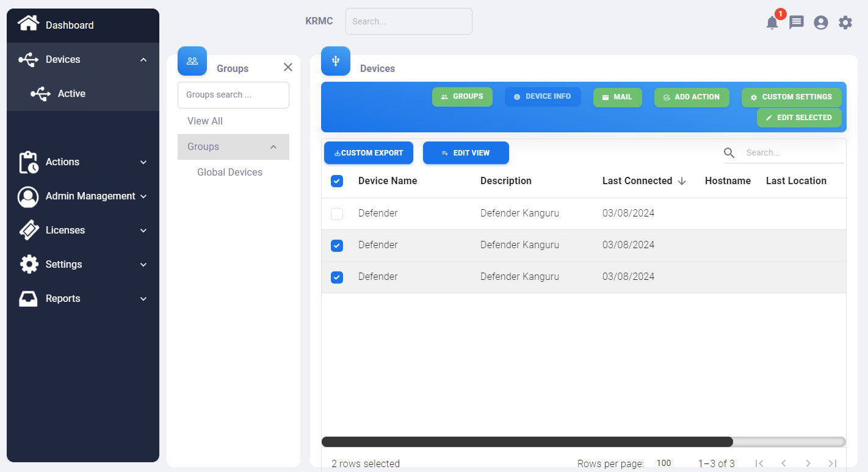
Task: Click the Custom Export button
Action: click(x=369, y=153)
